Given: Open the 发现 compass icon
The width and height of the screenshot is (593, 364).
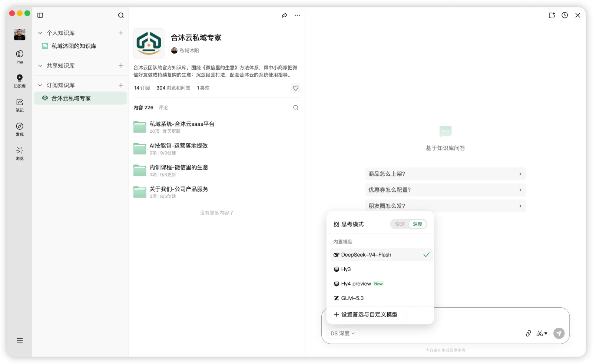Looking at the screenshot, I should pyautogui.click(x=20, y=129).
